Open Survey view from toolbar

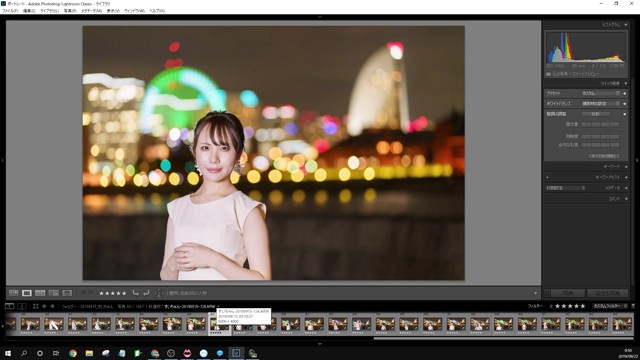(x=53, y=293)
